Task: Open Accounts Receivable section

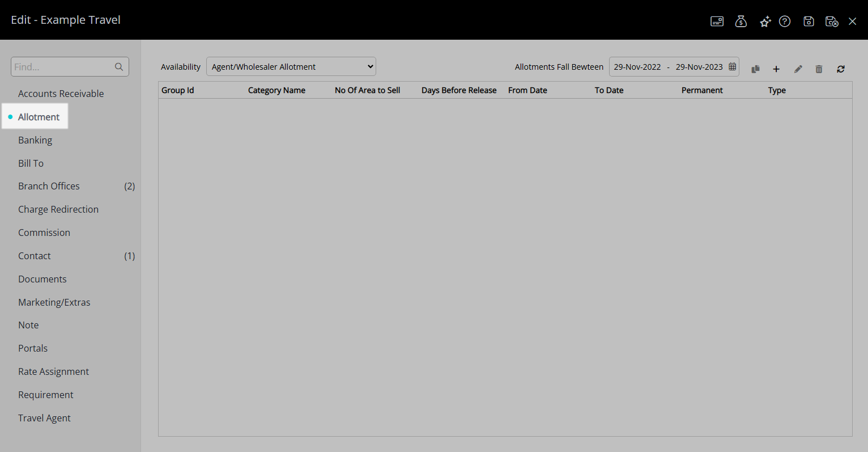Action: click(61, 94)
